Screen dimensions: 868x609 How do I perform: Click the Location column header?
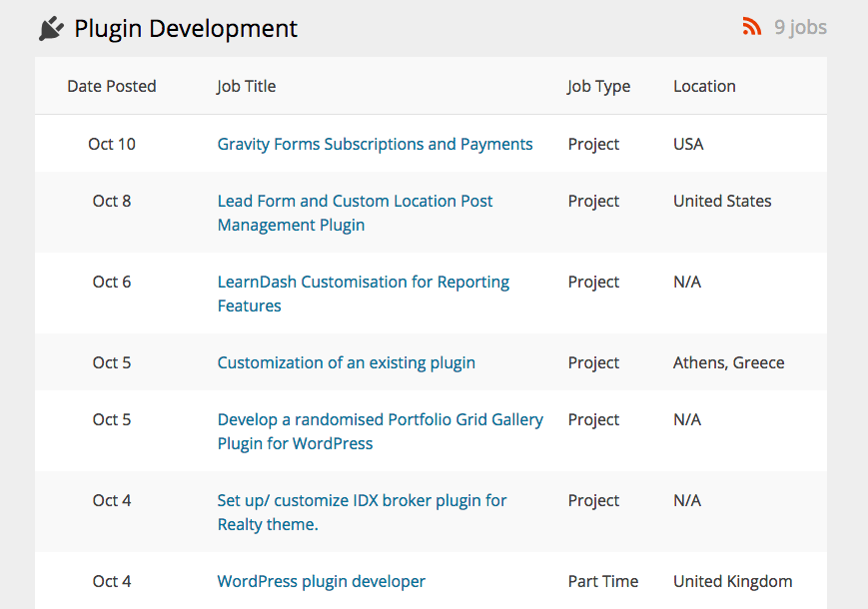[704, 86]
